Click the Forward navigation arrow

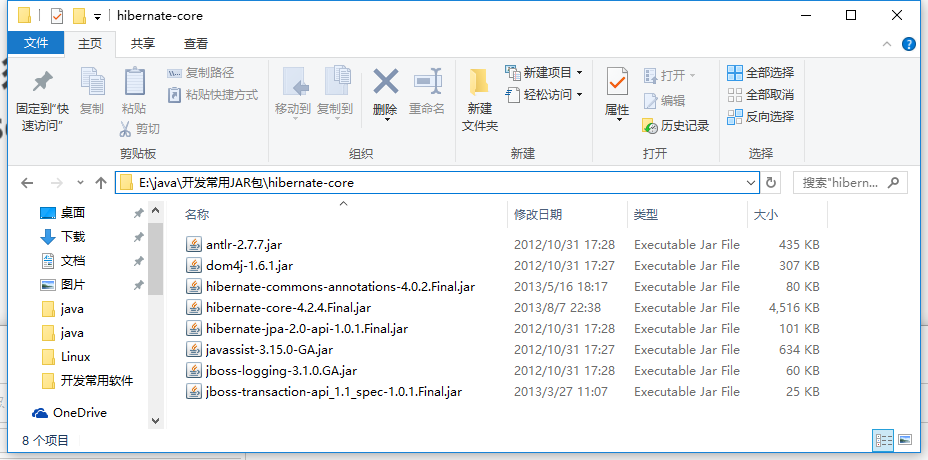click(56, 183)
